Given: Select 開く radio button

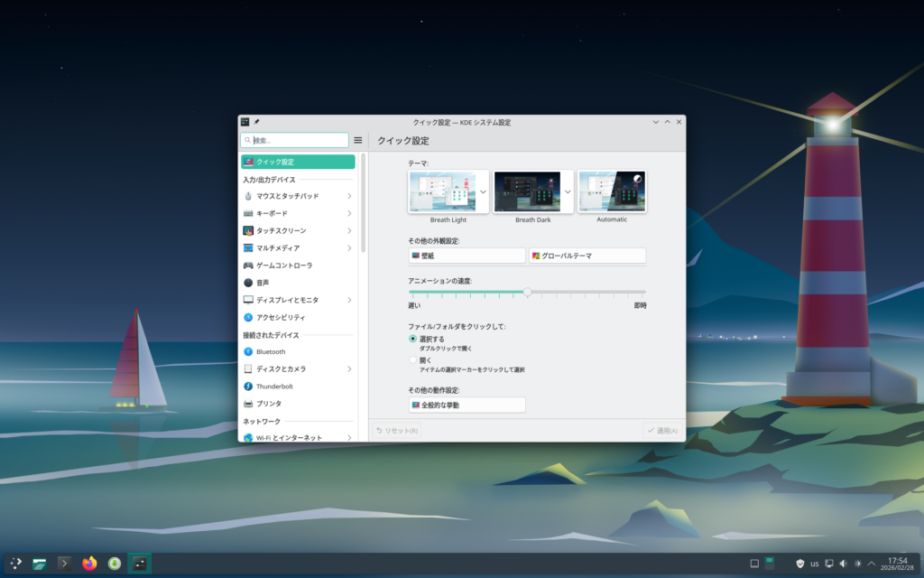Looking at the screenshot, I should pyautogui.click(x=413, y=359).
